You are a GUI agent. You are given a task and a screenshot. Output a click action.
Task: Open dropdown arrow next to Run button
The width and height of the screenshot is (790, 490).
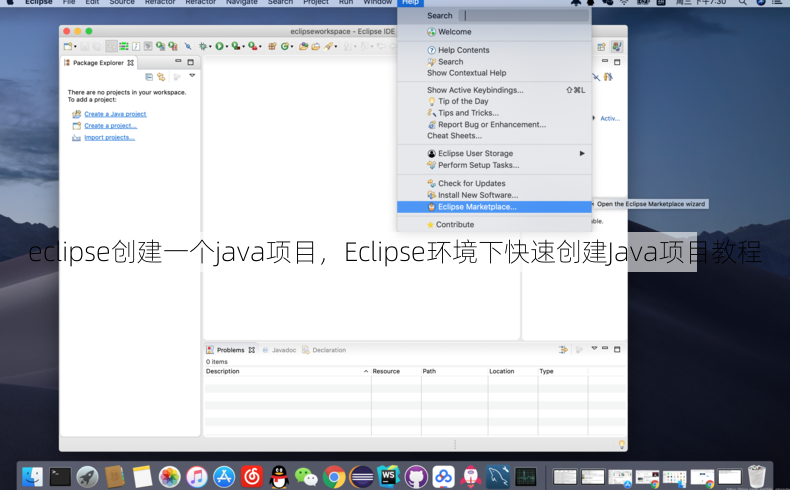point(227,46)
